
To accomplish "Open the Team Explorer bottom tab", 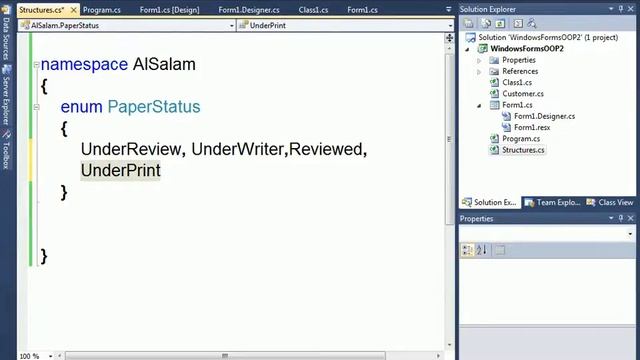I will tap(553, 202).
